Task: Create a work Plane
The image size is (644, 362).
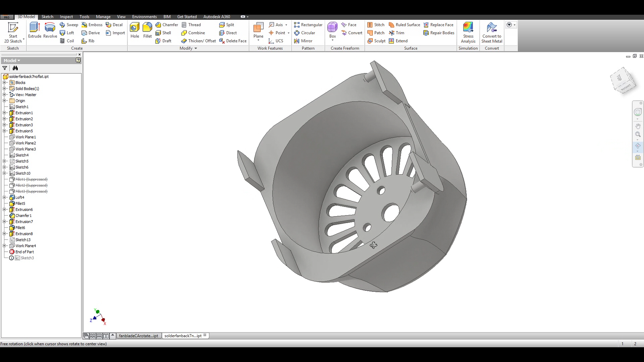Action: coord(258,29)
